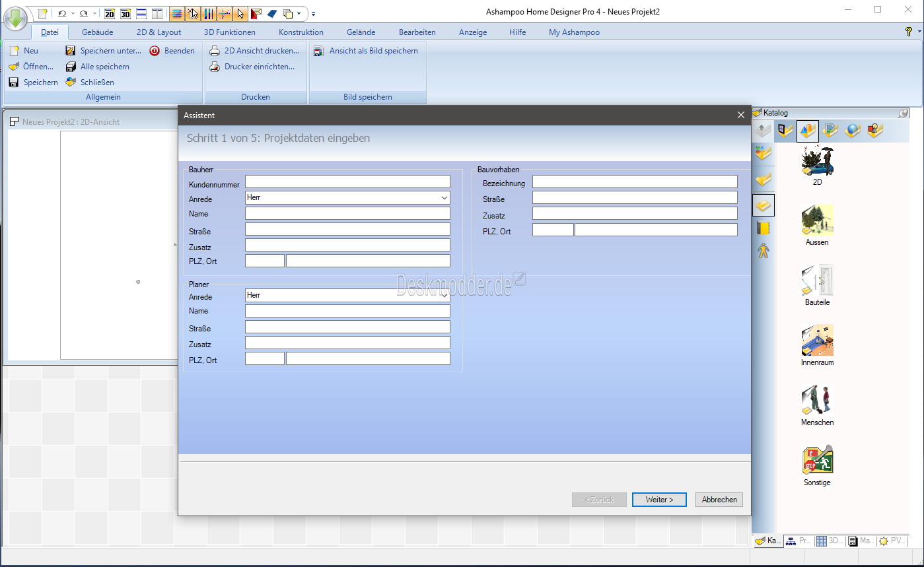Open the redo history dropdown arrow
Image resolution: width=924 pixels, height=567 pixels.
point(94,13)
